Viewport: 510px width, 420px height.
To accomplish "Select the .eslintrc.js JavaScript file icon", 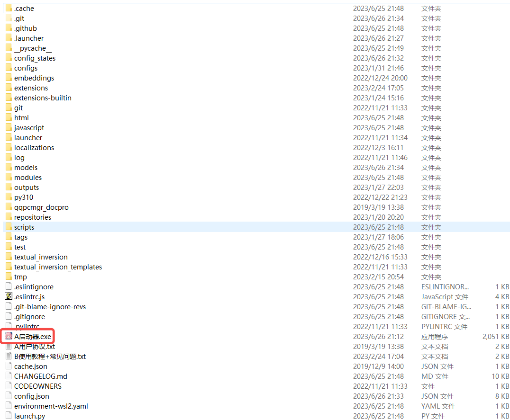I will [x=9, y=296].
